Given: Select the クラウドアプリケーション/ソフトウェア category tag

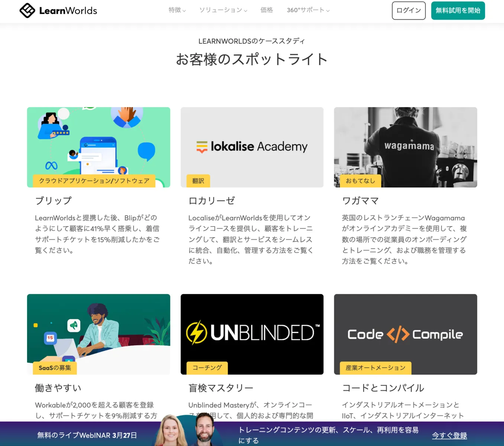Looking at the screenshot, I should (94, 181).
